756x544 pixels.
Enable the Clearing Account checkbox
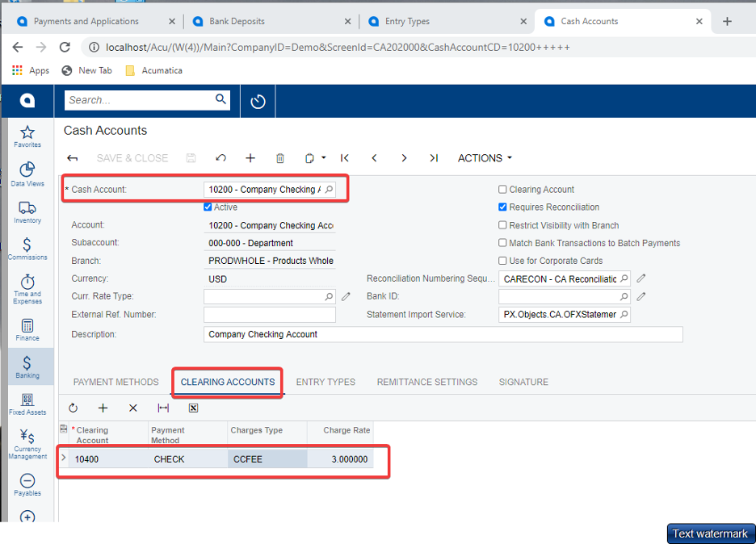coord(502,190)
